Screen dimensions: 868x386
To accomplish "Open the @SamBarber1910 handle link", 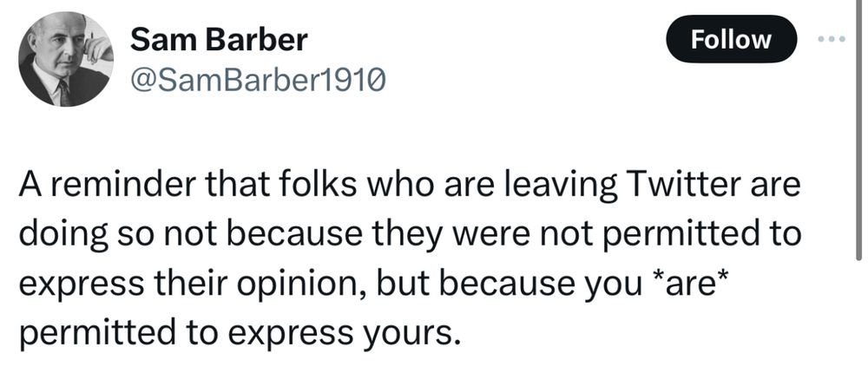I will click(x=258, y=82).
